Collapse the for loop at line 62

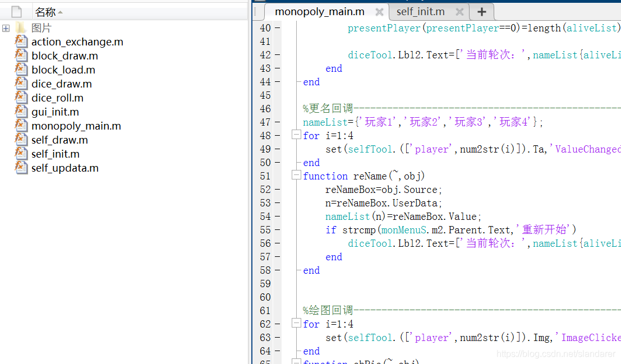296,323
